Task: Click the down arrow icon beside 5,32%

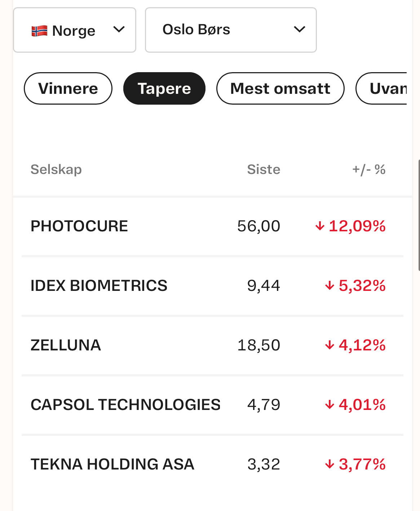Action: 330,286
